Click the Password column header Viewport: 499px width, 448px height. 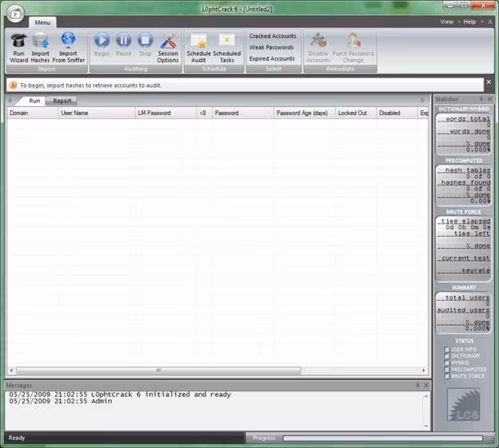(243, 113)
